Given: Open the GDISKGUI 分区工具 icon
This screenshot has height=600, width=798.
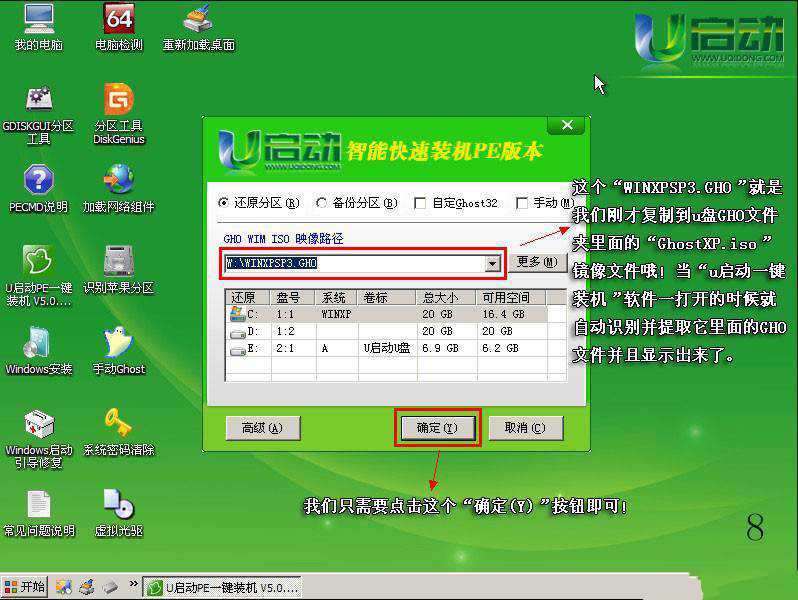Looking at the screenshot, I should 39,101.
